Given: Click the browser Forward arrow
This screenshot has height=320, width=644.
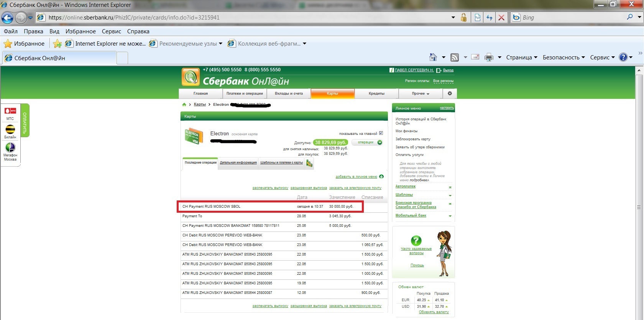Looking at the screenshot, I should pos(21,18).
